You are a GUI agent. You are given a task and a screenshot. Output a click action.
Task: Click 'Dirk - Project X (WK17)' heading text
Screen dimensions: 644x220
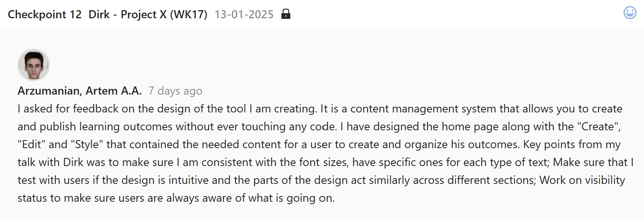click(148, 15)
